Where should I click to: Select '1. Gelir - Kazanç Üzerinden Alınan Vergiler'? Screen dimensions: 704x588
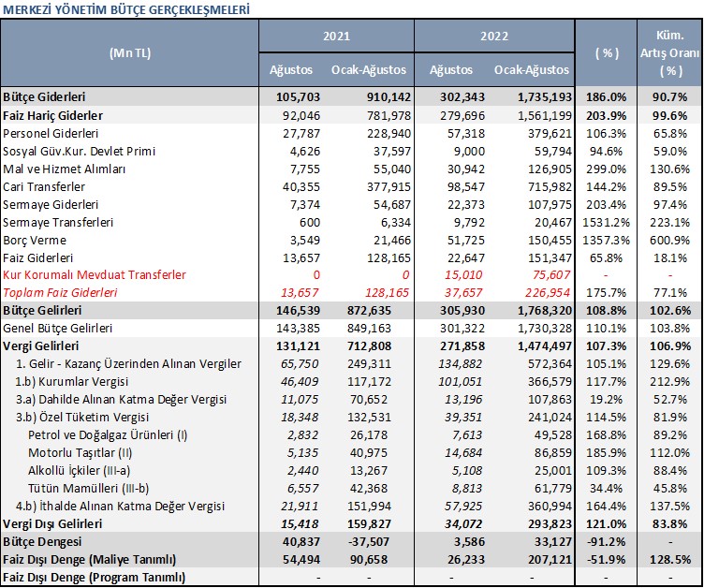(128, 364)
